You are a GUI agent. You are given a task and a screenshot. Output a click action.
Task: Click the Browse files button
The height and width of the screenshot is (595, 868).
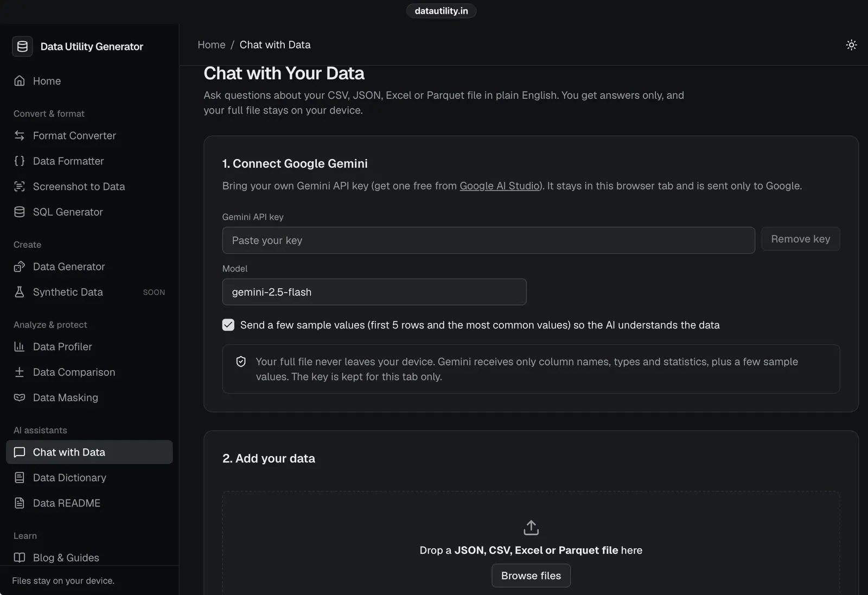tap(531, 575)
